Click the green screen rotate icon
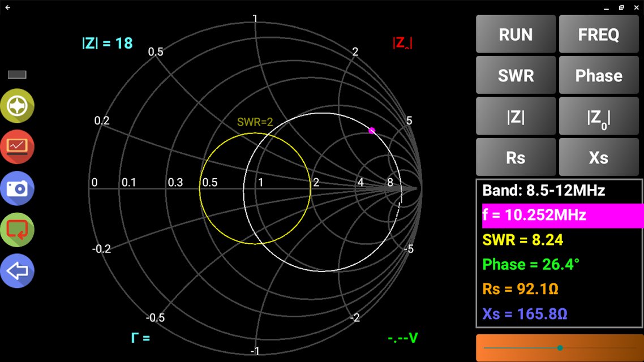644x362 pixels. [x=18, y=230]
